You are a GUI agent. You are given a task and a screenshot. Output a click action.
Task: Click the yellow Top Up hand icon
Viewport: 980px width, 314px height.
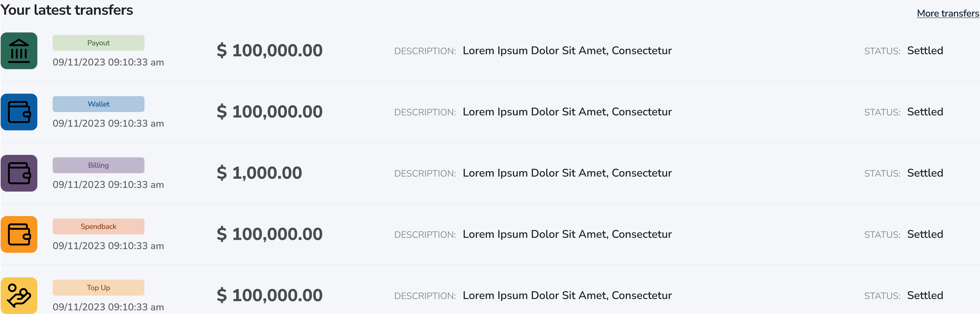[19, 295]
